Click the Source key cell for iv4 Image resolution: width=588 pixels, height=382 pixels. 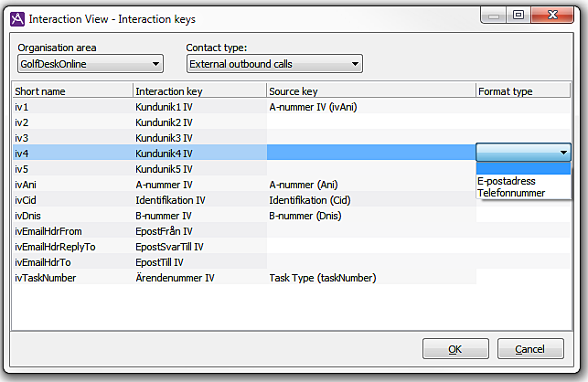(370, 154)
